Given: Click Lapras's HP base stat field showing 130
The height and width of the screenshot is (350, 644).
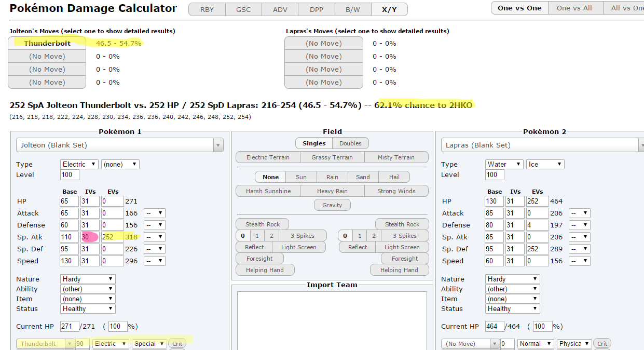Looking at the screenshot, I should pos(495,201).
